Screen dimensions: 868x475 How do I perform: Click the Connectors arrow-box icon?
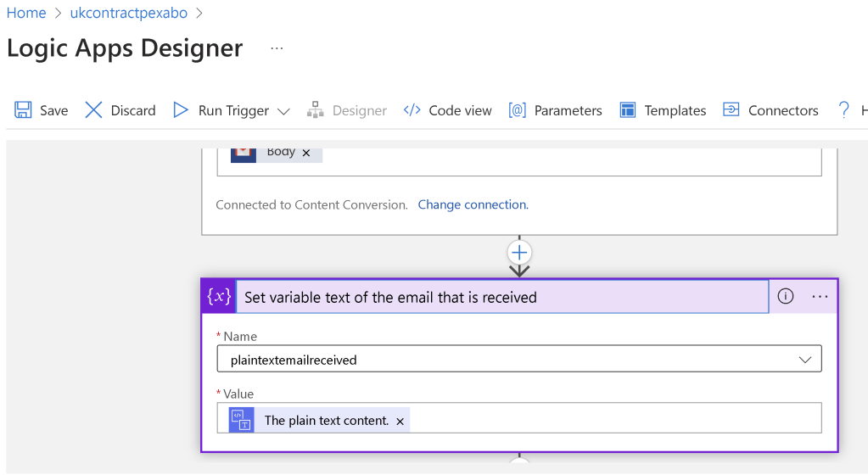(731, 109)
